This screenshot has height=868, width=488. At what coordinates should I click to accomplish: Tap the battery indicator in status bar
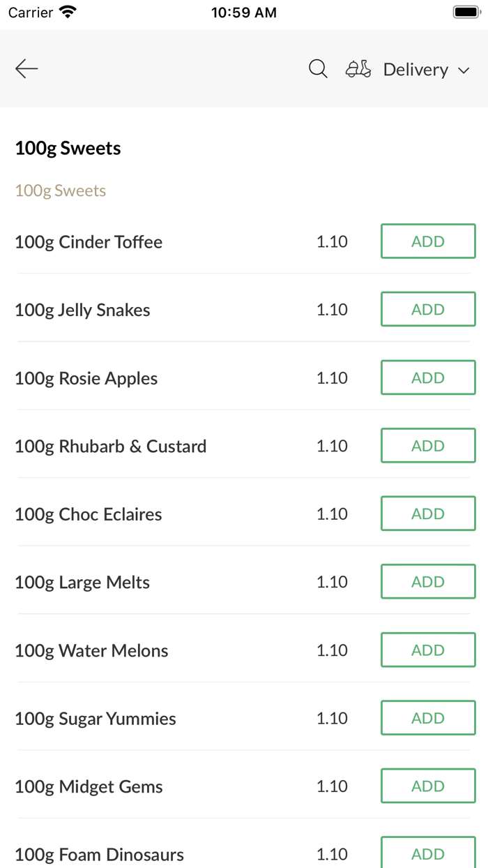click(466, 12)
